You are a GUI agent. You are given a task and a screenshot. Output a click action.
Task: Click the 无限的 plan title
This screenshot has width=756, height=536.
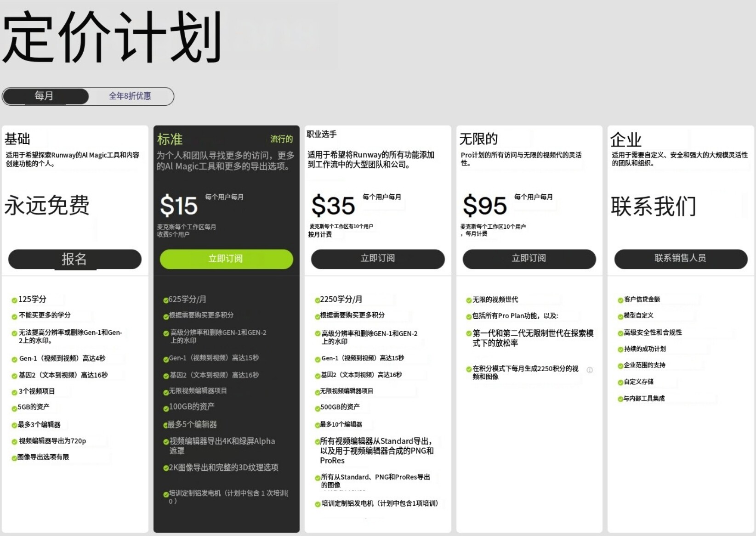coord(478,139)
